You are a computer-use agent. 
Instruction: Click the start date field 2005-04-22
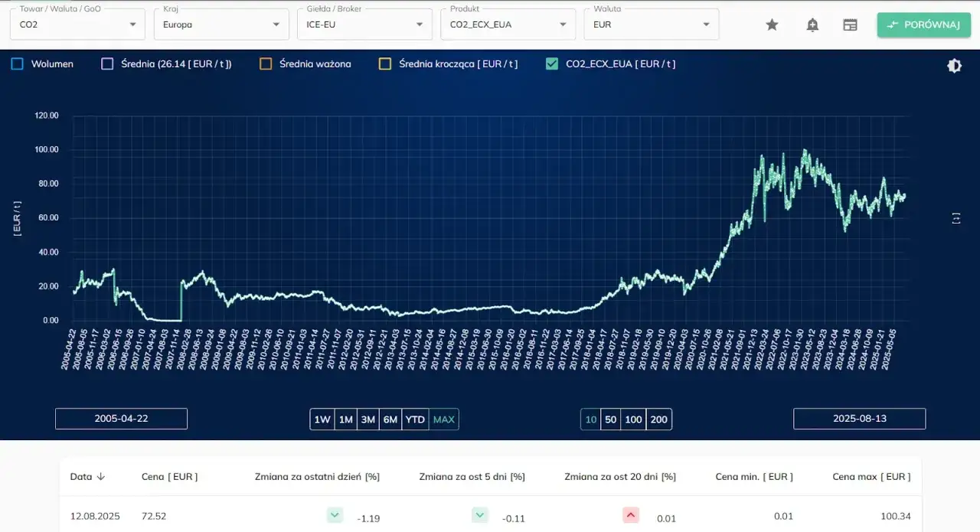point(121,419)
